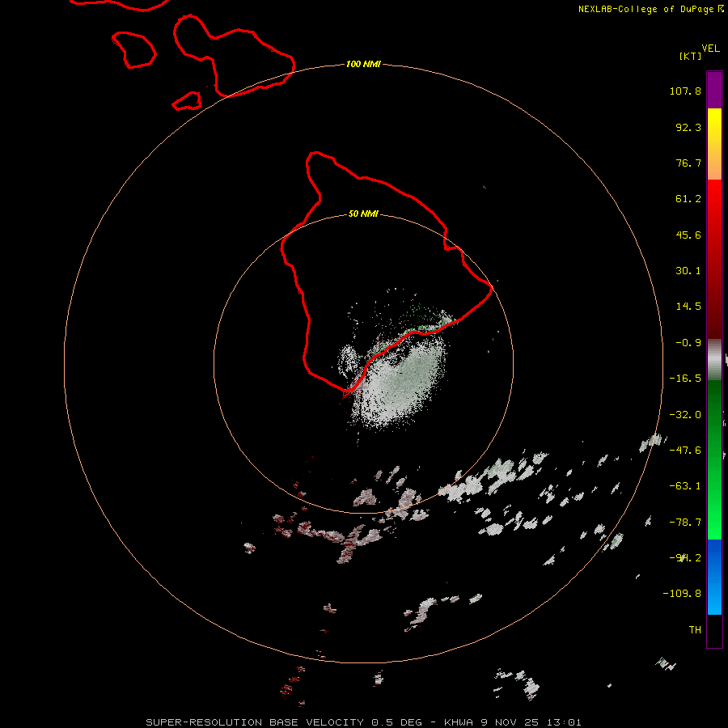Click the -109.8 legend value
Screen dimensions: 728x728
[x=682, y=594]
